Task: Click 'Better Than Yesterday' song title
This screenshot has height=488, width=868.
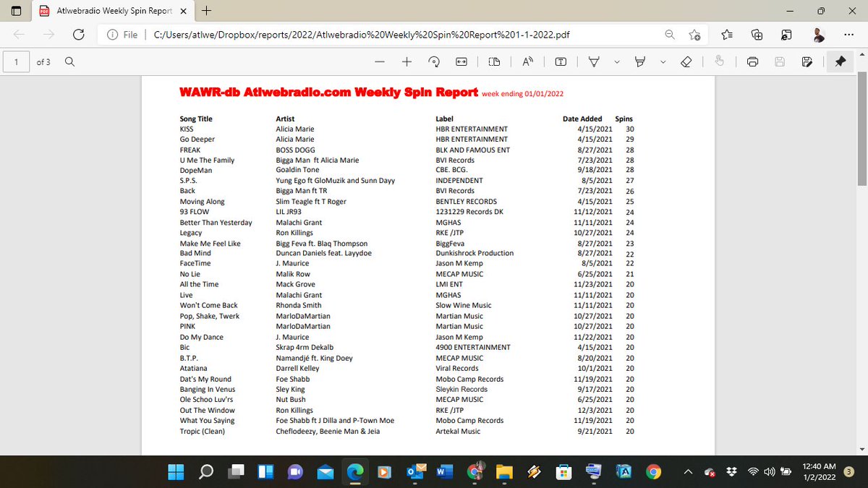Action: coord(216,223)
